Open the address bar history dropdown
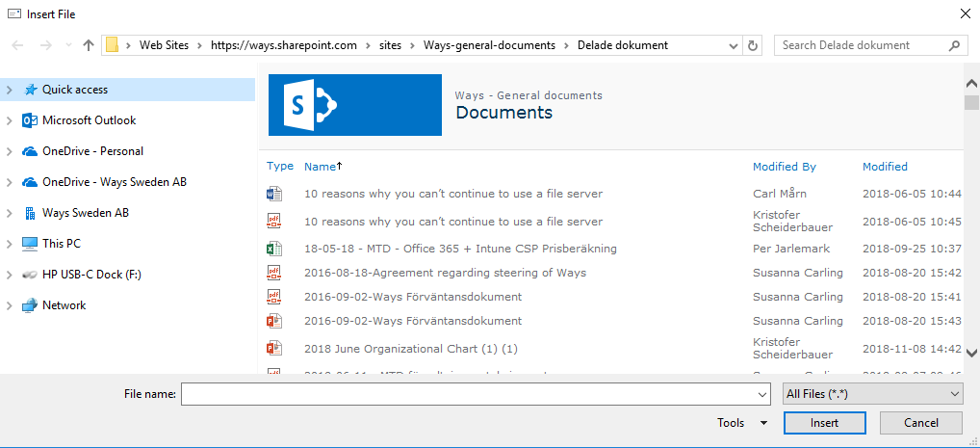This screenshot has height=448, width=980. (x=734, y=45)
